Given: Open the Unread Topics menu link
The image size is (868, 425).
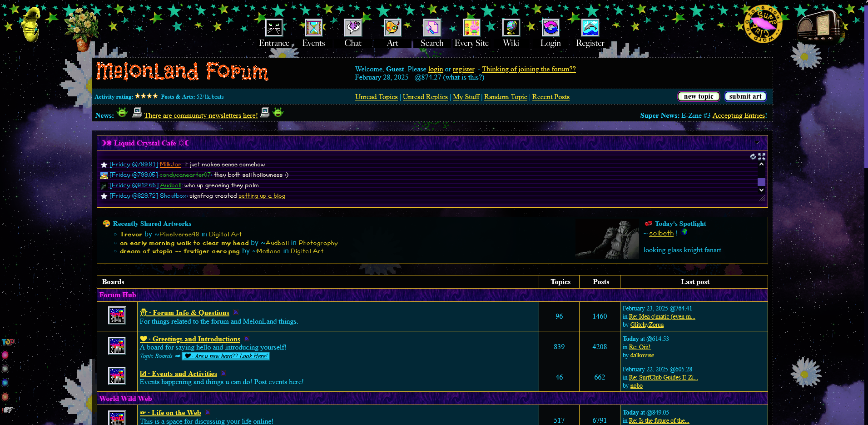Looking at the screenshot, I should click(376, 97).
